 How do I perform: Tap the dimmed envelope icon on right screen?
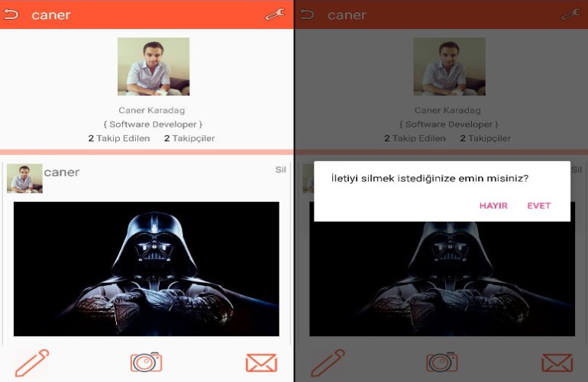[x=557, y=363]
